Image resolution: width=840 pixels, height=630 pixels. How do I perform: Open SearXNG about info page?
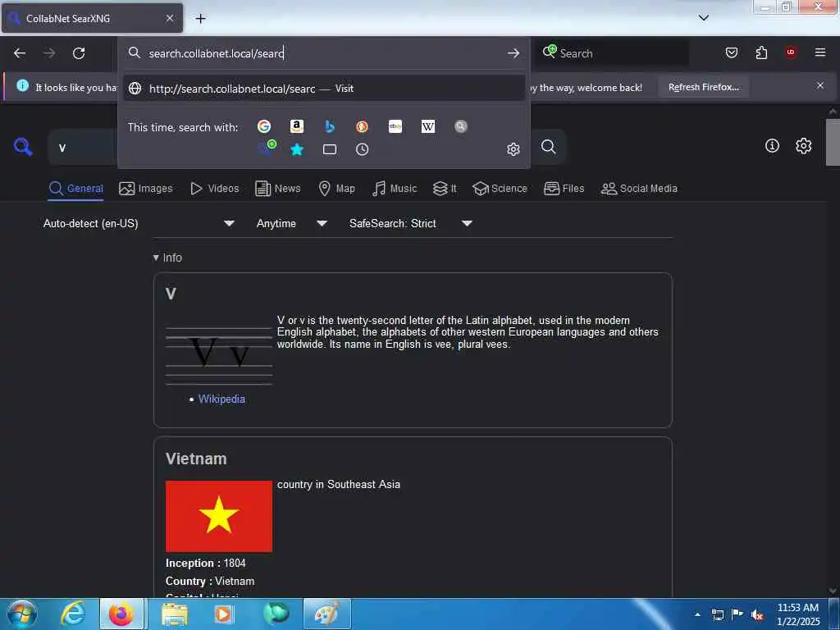click(772, 146)
